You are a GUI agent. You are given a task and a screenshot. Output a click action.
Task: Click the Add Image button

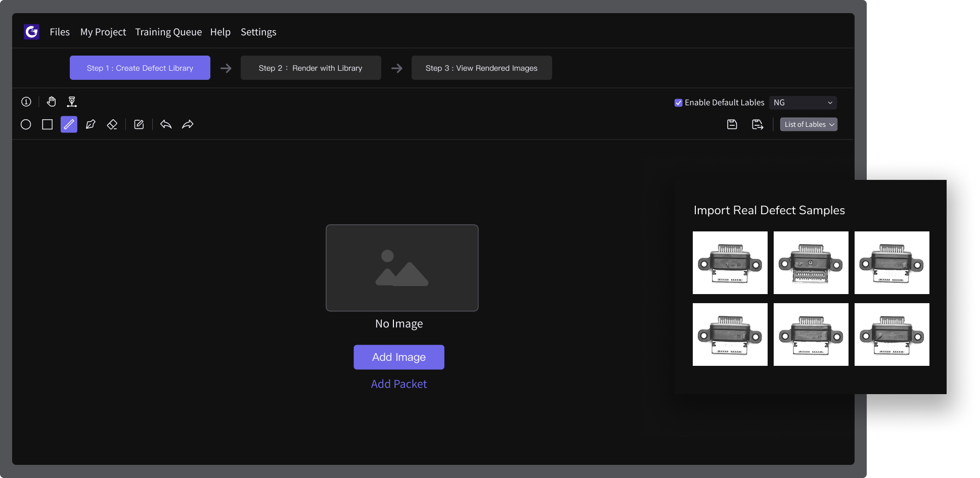click(399, 357)
